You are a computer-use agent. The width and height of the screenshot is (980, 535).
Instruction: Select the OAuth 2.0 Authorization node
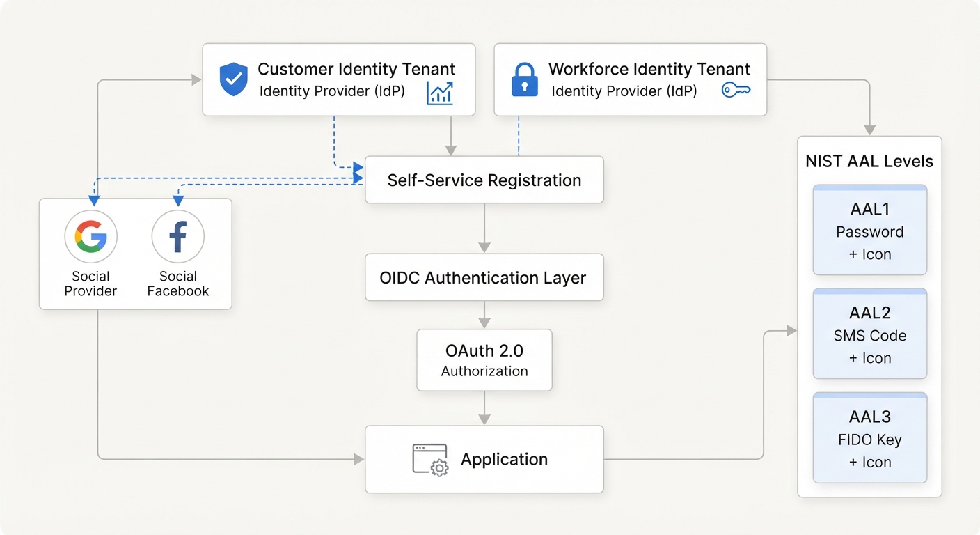pyautogui.click(x=484, y=360)
